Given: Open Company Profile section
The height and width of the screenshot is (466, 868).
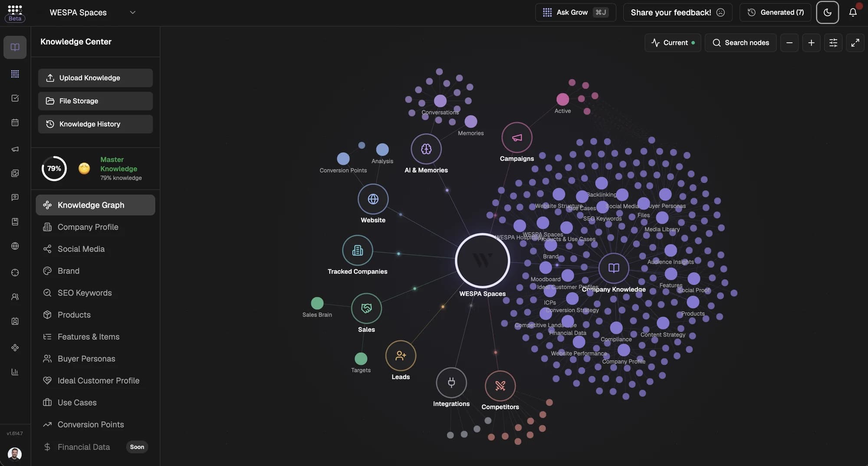Looking at the screenshot, I should (95, 227).
